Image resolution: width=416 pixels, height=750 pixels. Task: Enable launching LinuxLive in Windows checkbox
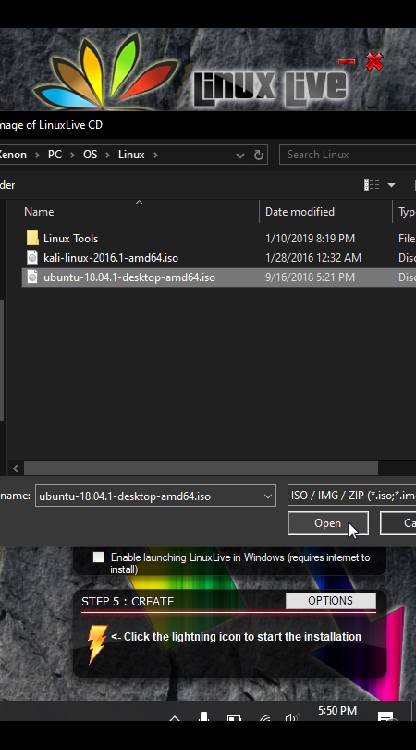tap(99, 557)
